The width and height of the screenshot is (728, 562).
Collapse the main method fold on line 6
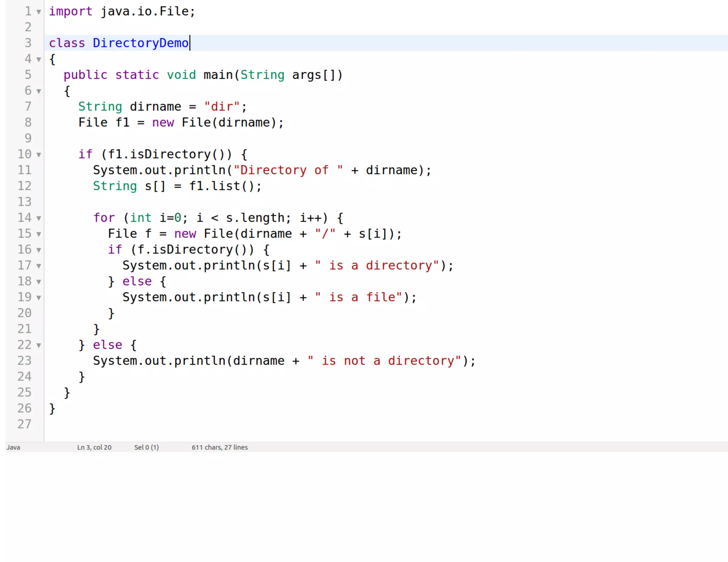[x=38, y=91]
